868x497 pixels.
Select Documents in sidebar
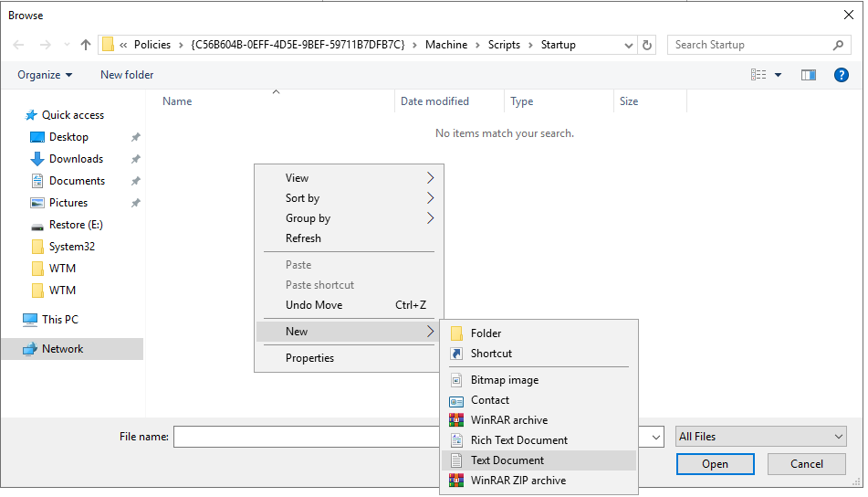coord(77,181)
